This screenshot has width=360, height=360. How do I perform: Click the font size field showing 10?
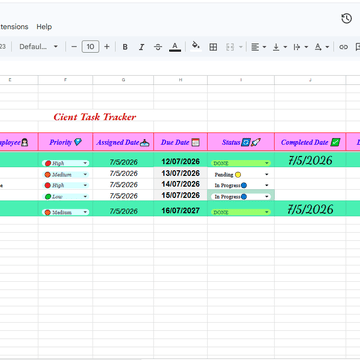click(x=90, y=47)
